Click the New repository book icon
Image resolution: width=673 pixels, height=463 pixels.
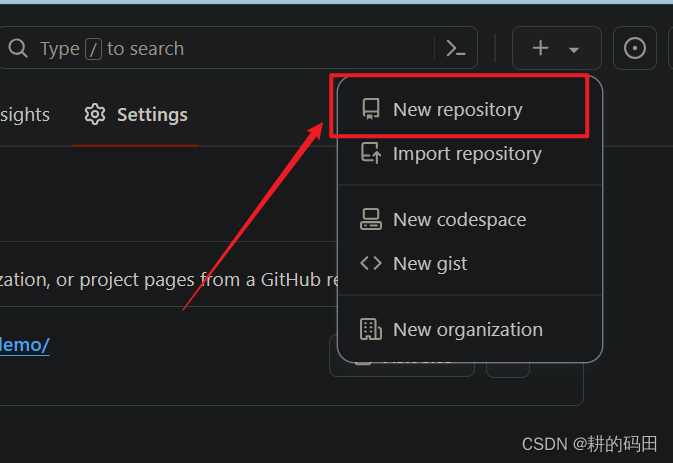[x=371, y=109]
